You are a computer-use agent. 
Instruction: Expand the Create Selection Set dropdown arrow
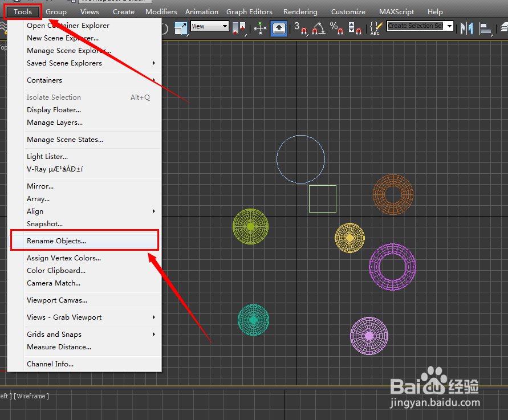click(x=449, y=26)
